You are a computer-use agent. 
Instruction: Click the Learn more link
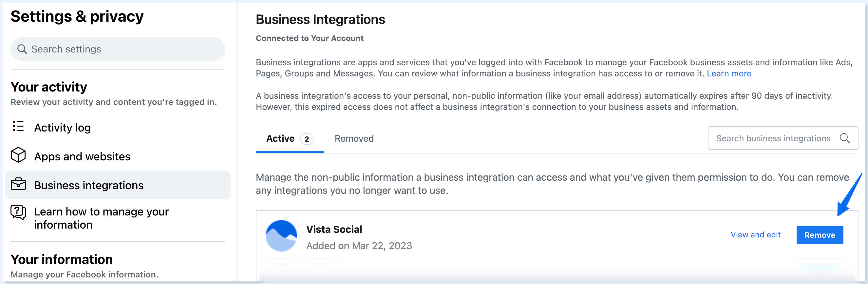click(729, 73)
